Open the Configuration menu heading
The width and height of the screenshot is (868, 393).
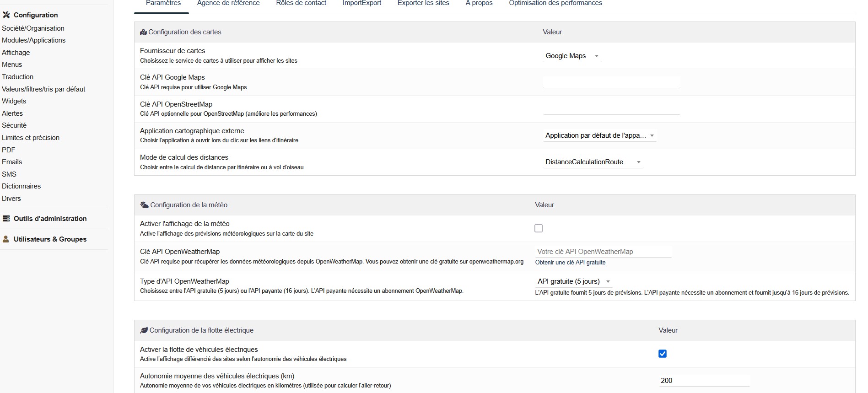[36, 15]
